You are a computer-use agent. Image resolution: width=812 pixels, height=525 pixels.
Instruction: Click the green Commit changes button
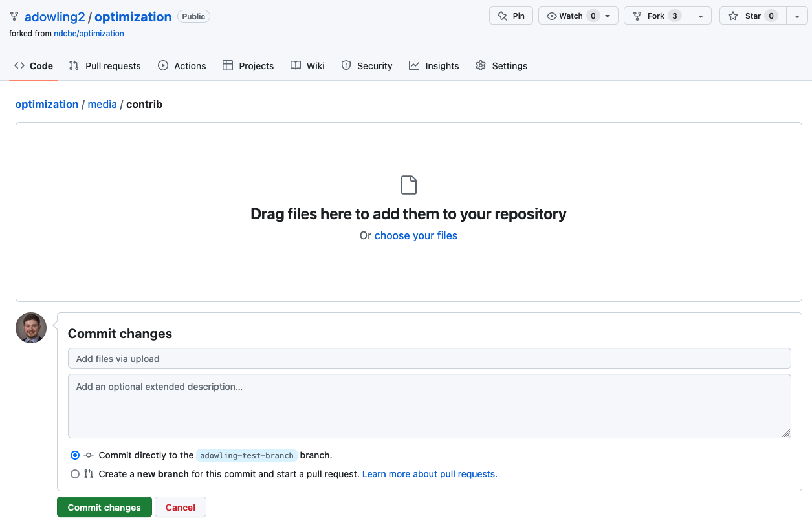(104, 508)
